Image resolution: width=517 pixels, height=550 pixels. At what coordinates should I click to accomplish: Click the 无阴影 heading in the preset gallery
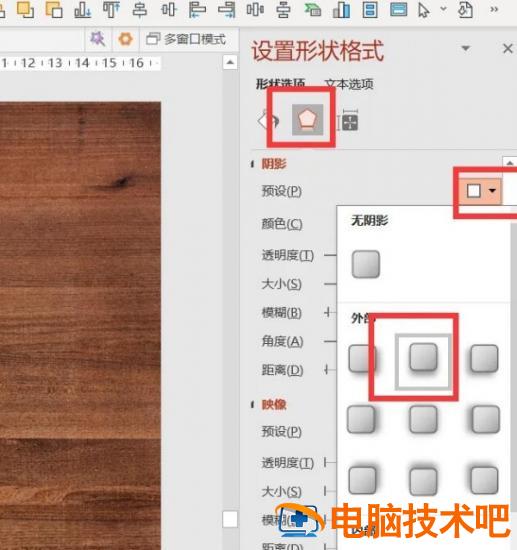coord(369,221)
